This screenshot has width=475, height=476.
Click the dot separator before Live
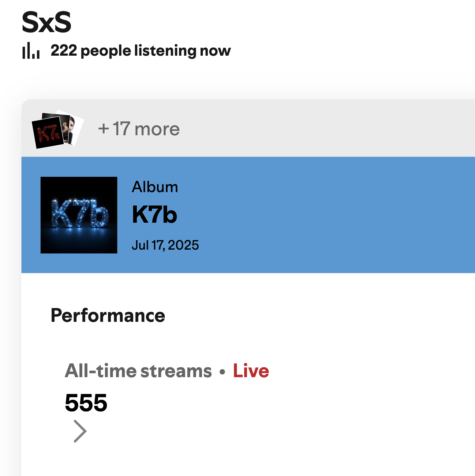coord(223,372)
